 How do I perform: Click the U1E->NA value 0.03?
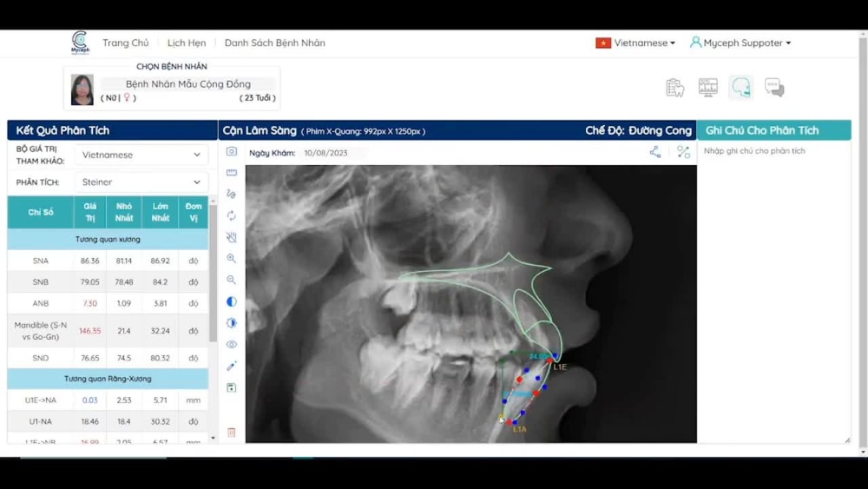pos(89,400)
